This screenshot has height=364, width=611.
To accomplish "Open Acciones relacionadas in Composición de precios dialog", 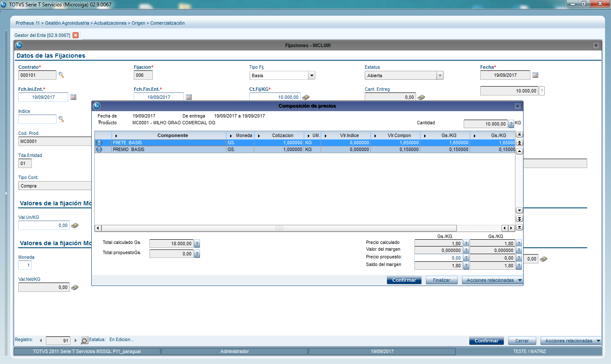I will tap(493, 280).
